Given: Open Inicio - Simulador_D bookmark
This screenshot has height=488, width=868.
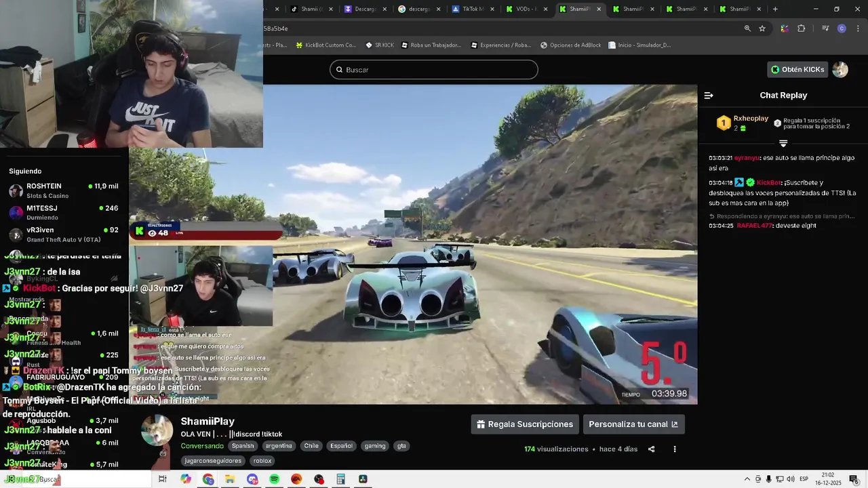Looking at the screenshot, I should 640,45.
